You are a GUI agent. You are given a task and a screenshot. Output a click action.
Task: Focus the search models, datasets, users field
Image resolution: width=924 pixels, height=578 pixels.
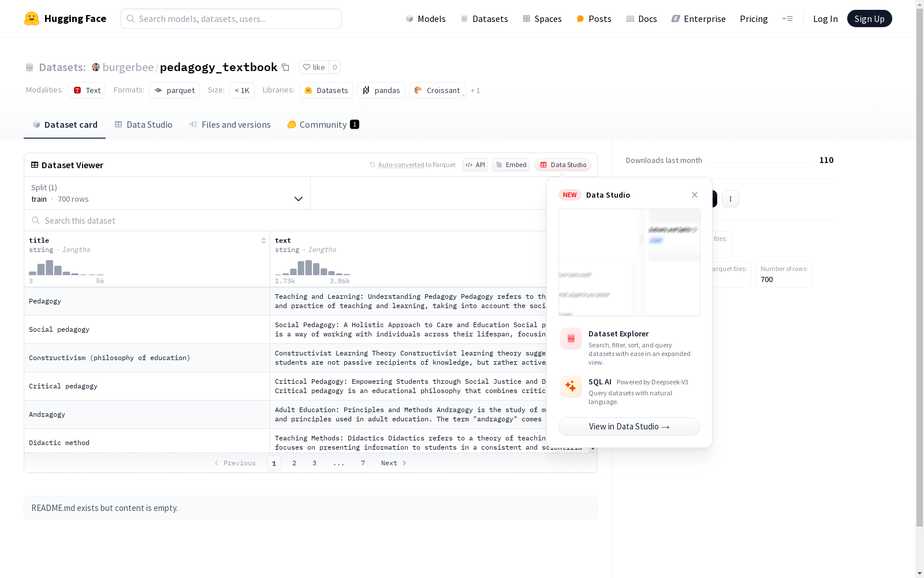coord(231,18)
